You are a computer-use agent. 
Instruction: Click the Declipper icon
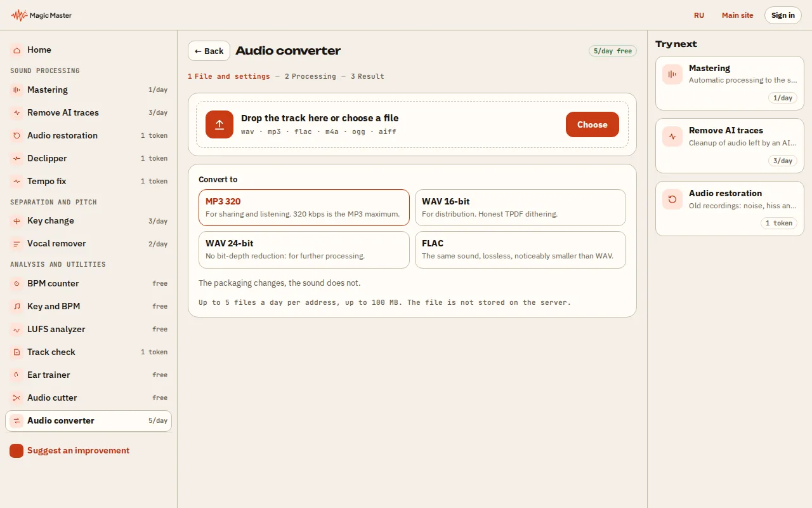click(16, 159)
